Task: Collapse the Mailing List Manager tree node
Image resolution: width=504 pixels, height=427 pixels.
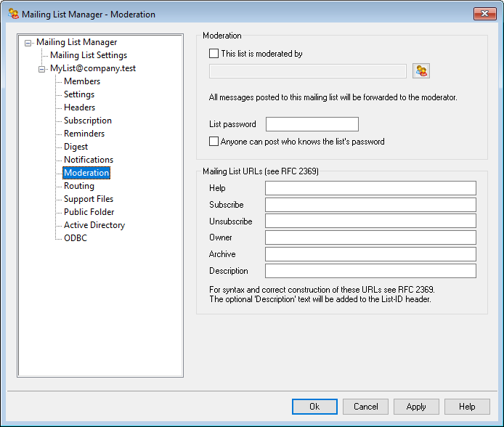Action: (x=28, y=43)
